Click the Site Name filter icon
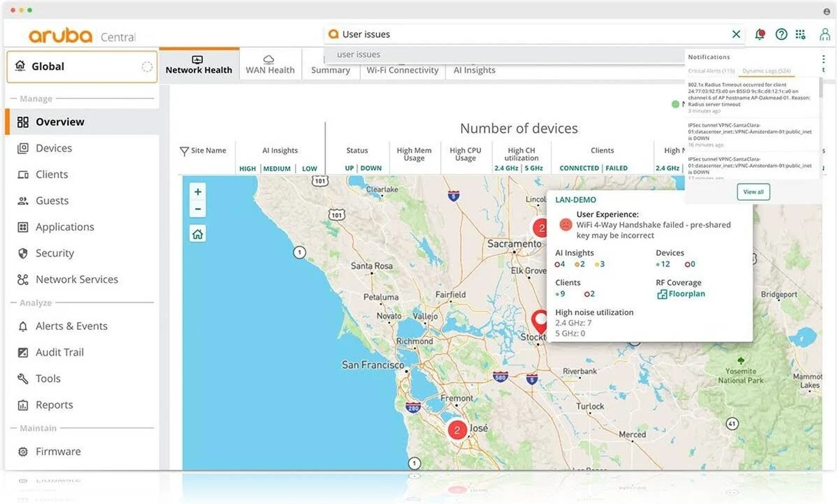837x504 pixels. (184, 151)
